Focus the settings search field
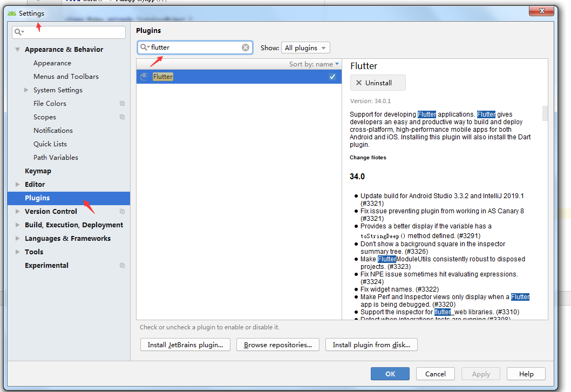This screenshot has height=392, width=571. point(69,32)
